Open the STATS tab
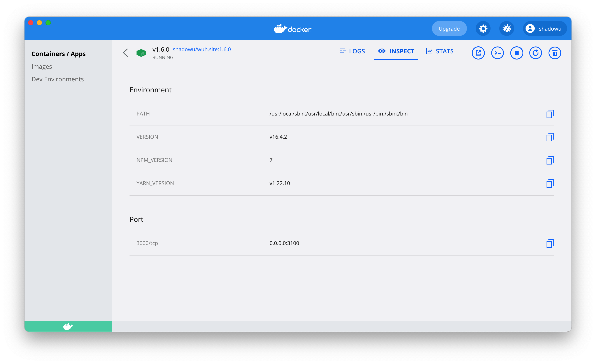The width and height of the screenshot is (596, 364). click(x=440, y=51)
